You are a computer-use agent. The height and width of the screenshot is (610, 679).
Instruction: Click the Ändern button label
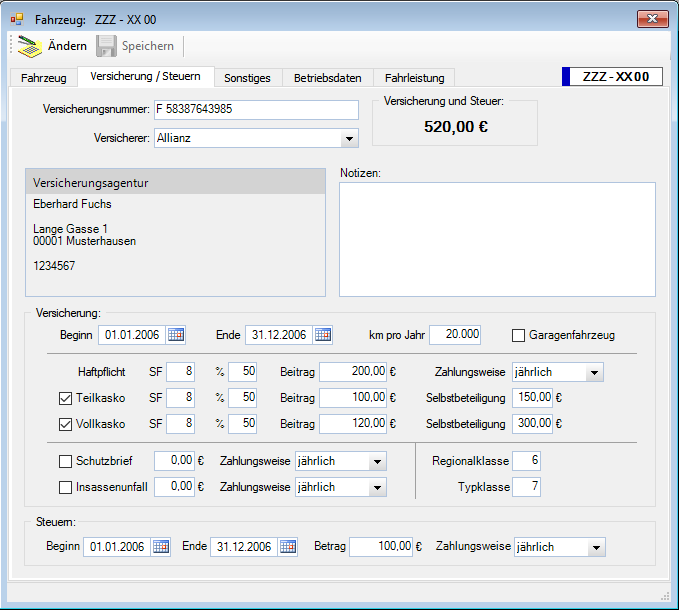(67, 46)
